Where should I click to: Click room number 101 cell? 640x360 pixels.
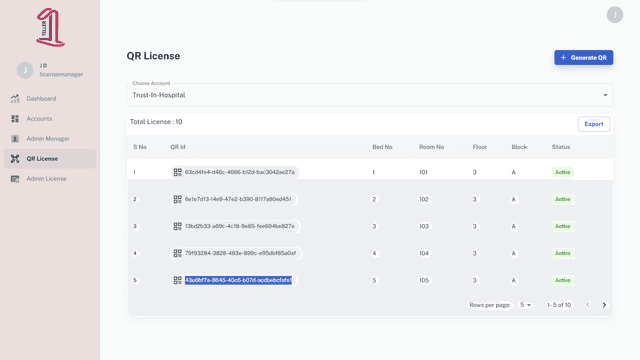pos(423,172)
